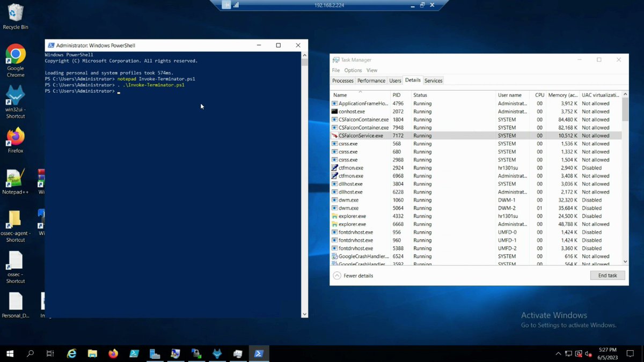This screenshot has height=362, width=644.
Task: Open the Windows Start menu
Action: point(10,353)
